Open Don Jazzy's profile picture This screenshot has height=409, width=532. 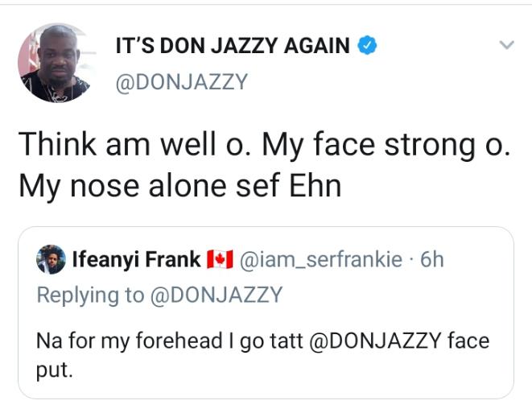[54, 64]
